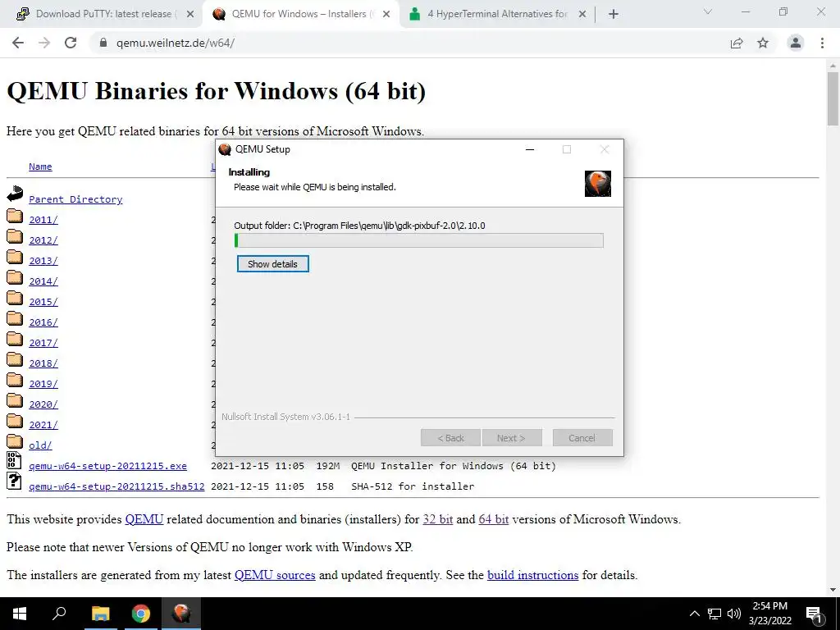Click the Parent Directory back-arrow icon

[15, 194]
